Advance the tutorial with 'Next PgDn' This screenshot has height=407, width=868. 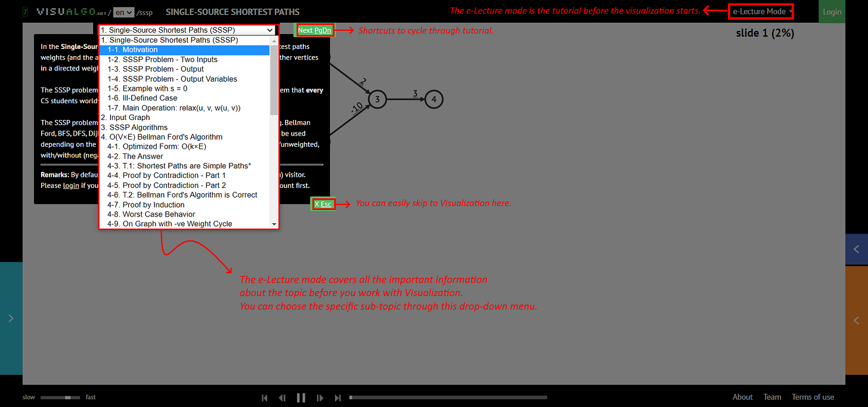[x=314, y=30]
